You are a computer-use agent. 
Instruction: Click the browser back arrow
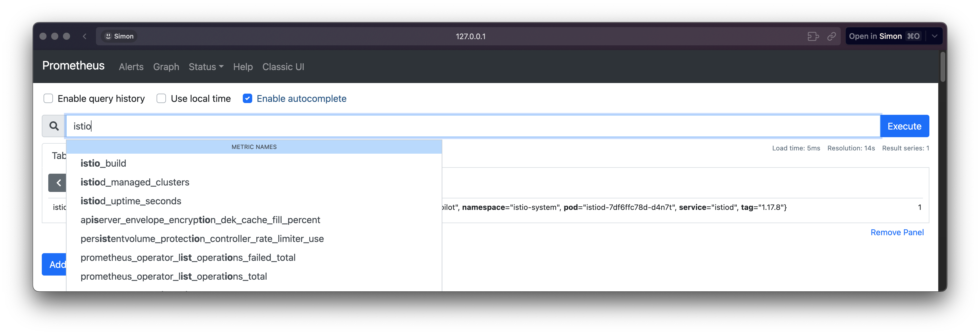pos(84,36)
